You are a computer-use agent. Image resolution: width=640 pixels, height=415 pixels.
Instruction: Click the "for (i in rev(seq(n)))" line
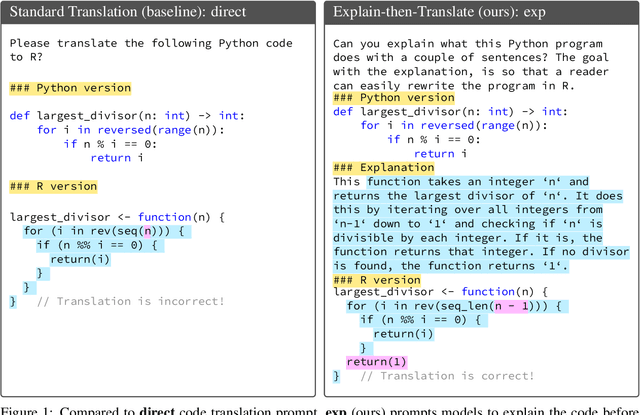(x=105, y=231)
